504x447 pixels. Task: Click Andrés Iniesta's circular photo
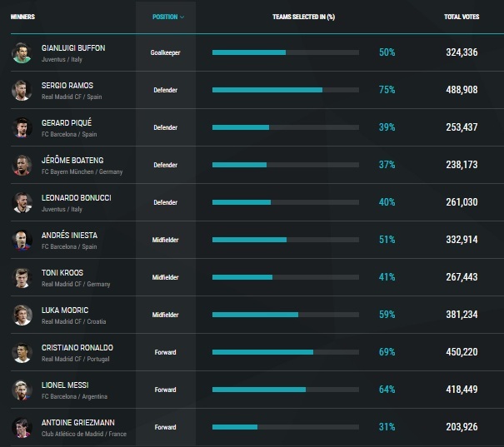click(x=22, y=241)
